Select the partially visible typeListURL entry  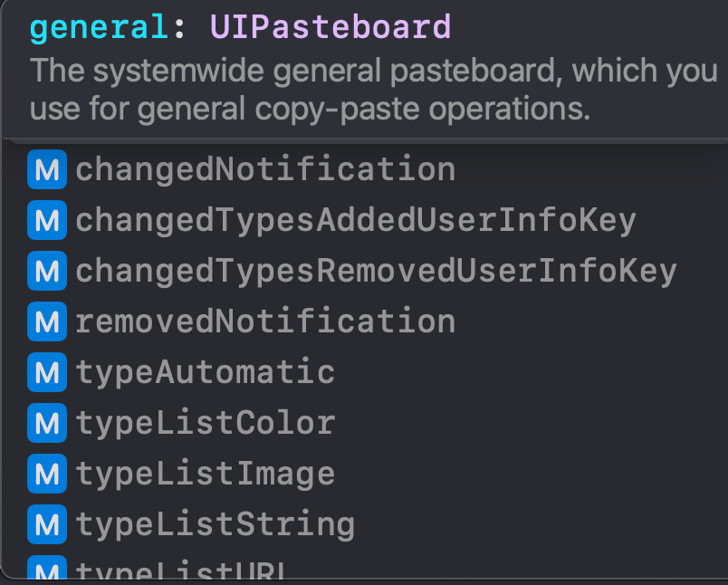[181, 571]
